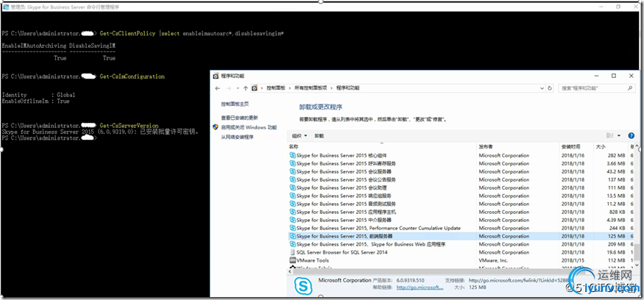This screenshot has width=644, height=300.
Task: Select Skype for Business Server 2015 应用程序主机 icon
Action: pos(292,212)
